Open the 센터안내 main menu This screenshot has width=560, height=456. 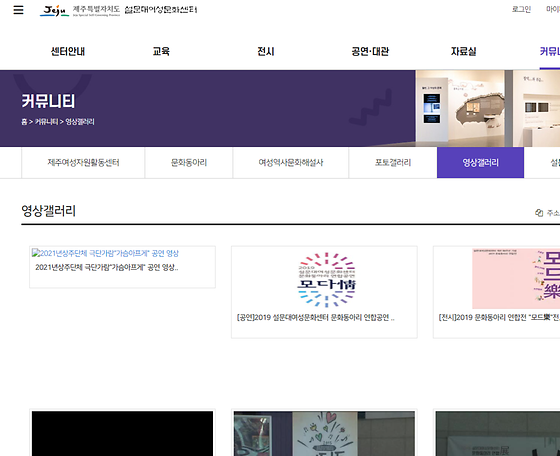click(x=68, y=51)
